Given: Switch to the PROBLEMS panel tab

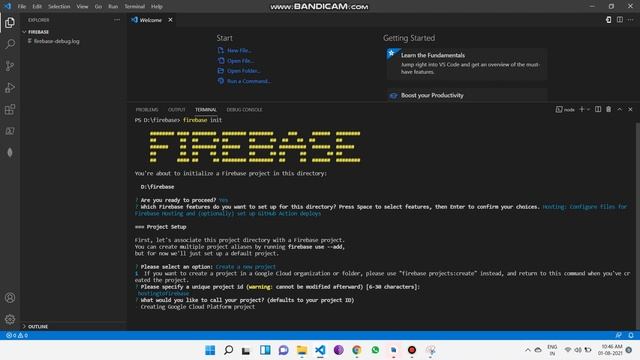Looking at the screenshot, I should coord(147,110).
